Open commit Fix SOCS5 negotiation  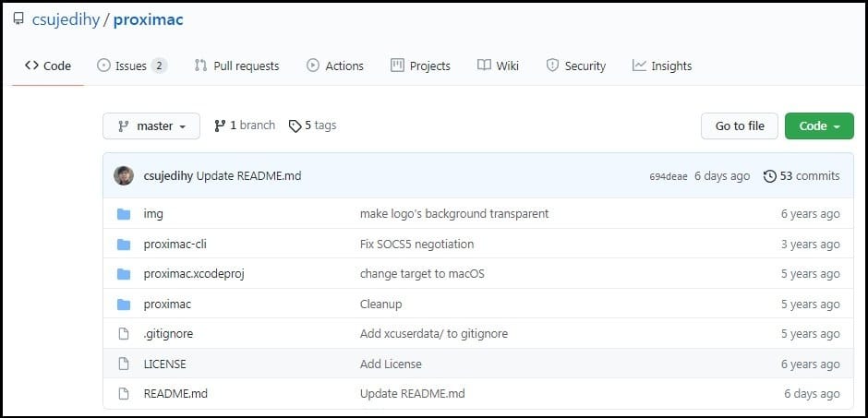tap(416, 244)
